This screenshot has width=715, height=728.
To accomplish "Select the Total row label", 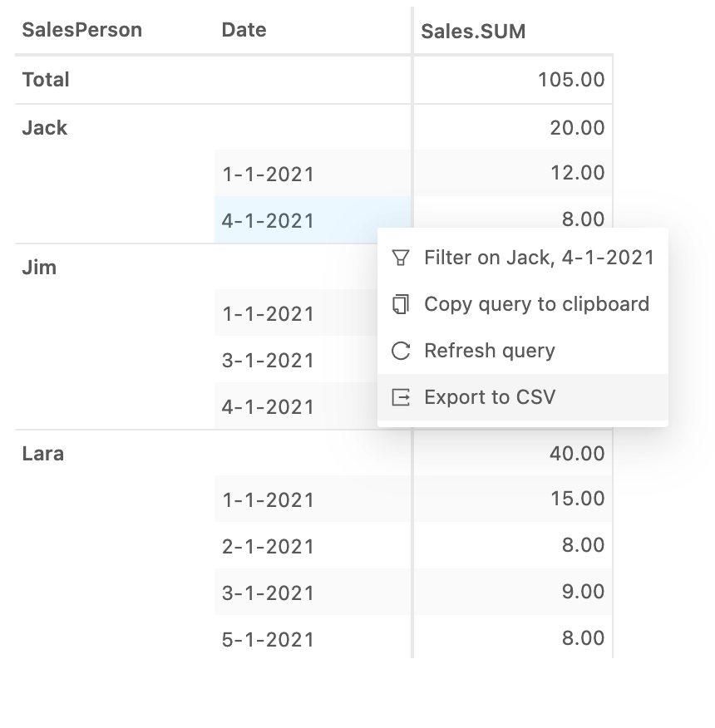I will 46,80.
